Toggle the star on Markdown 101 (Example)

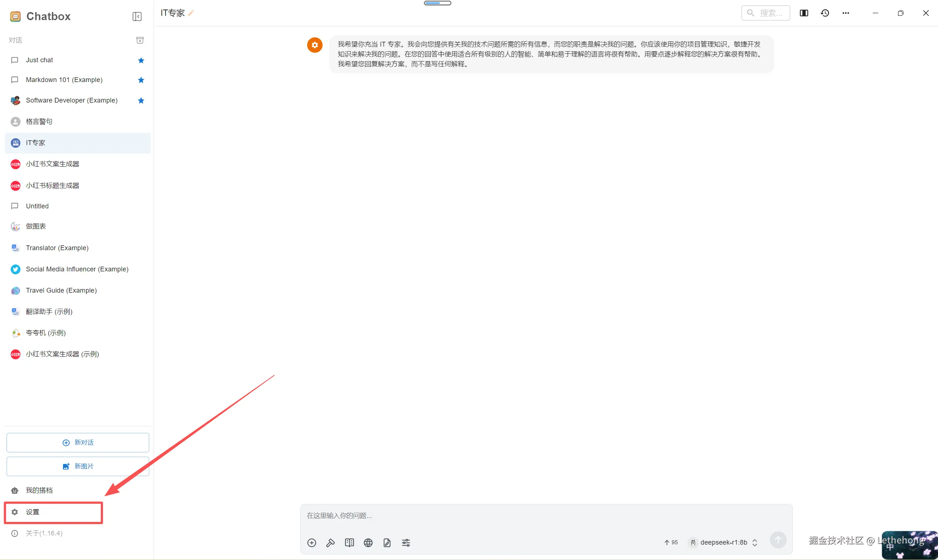click(x=141, y=80)
